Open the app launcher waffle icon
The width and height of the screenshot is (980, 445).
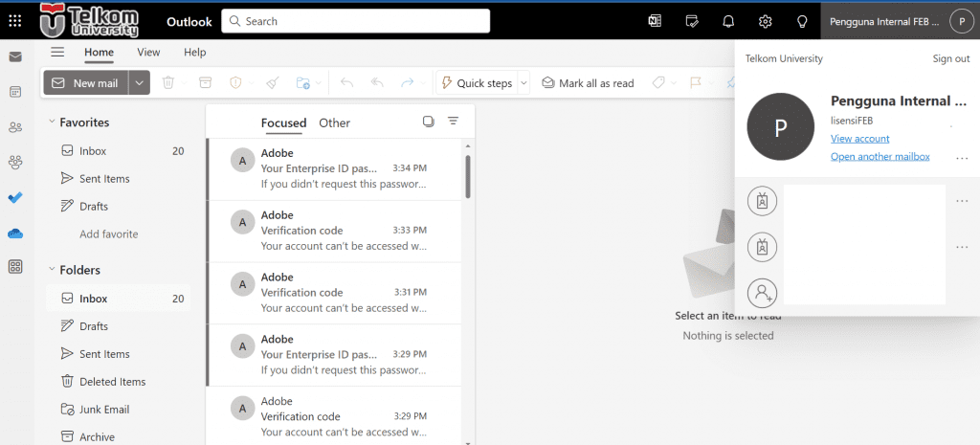(15, 20)
